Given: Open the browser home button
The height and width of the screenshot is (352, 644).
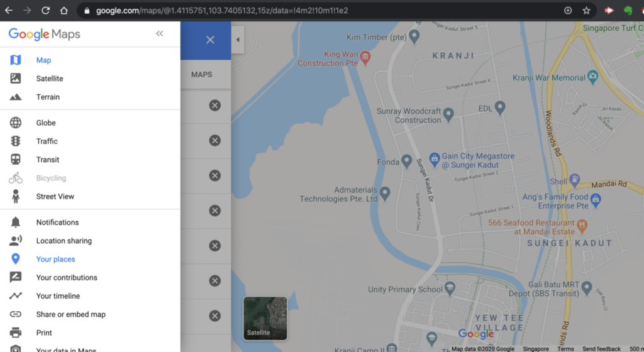Looking at the screenshot, I should click(x=64, y=11).
